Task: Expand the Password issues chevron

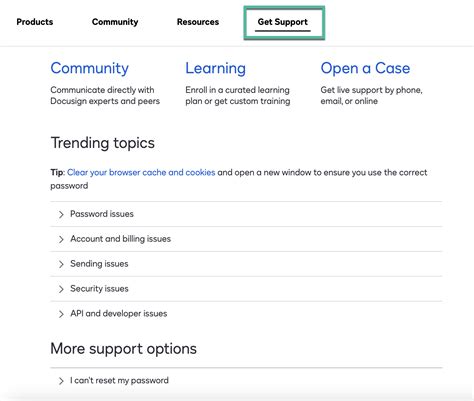Action: (x=61, y=214)
